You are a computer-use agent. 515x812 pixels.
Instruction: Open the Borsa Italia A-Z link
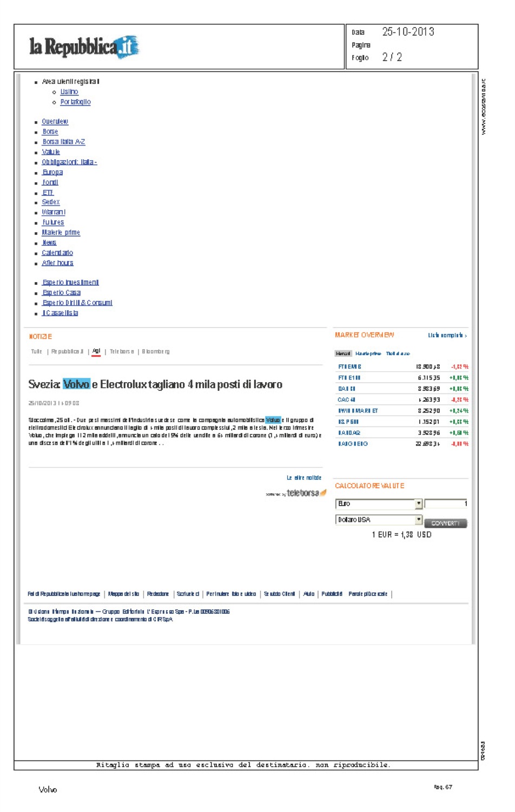tap(64, 142)
